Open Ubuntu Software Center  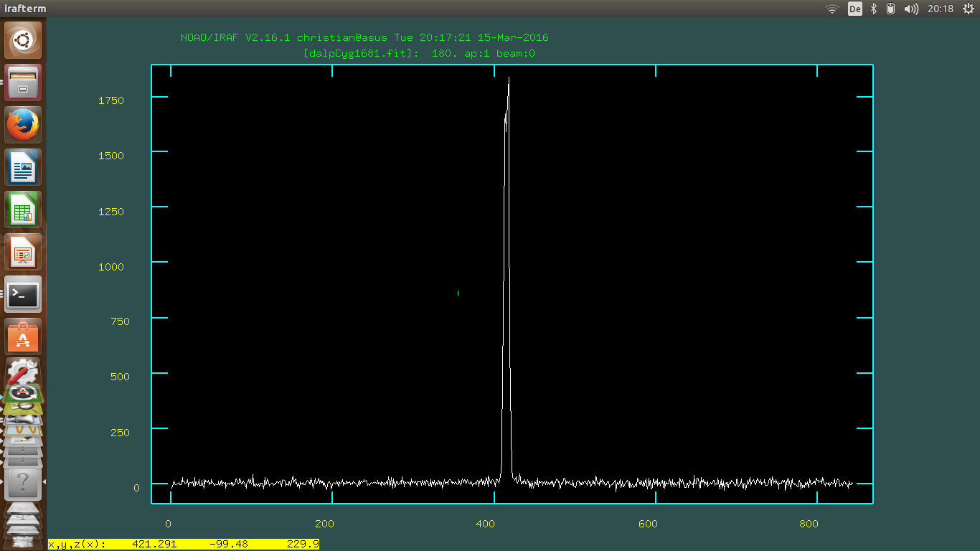pos(24,336)
